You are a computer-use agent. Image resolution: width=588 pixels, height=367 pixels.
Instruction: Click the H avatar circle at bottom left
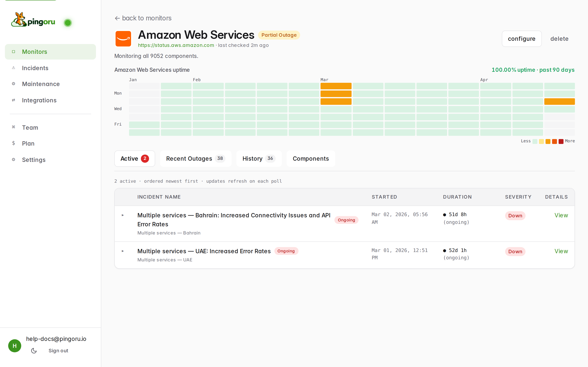[x=14, y=346]
